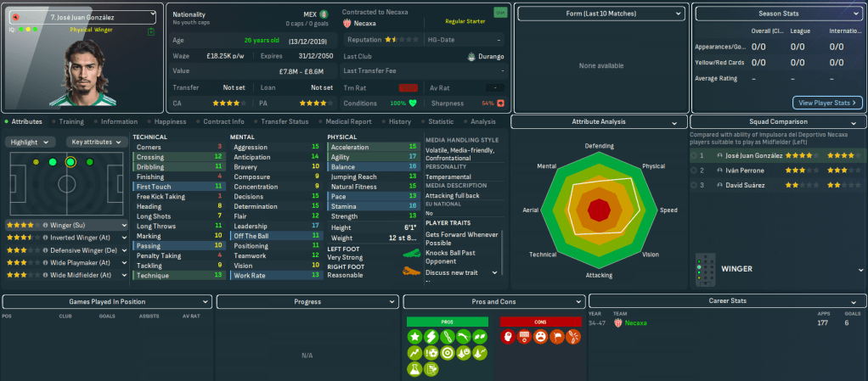868x381 pixels.
Task: Click the green clipboard icon below player name
Action: 150,31
